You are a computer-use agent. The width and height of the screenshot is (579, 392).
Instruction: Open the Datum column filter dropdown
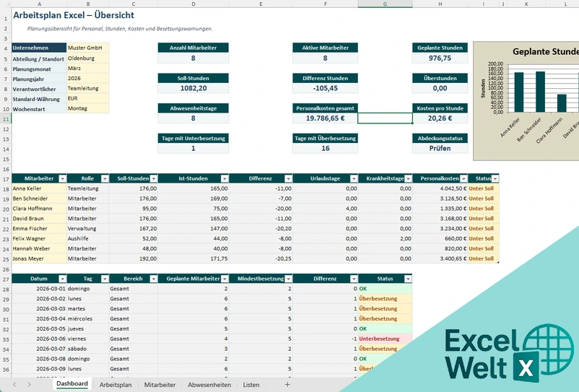point(62,279)
